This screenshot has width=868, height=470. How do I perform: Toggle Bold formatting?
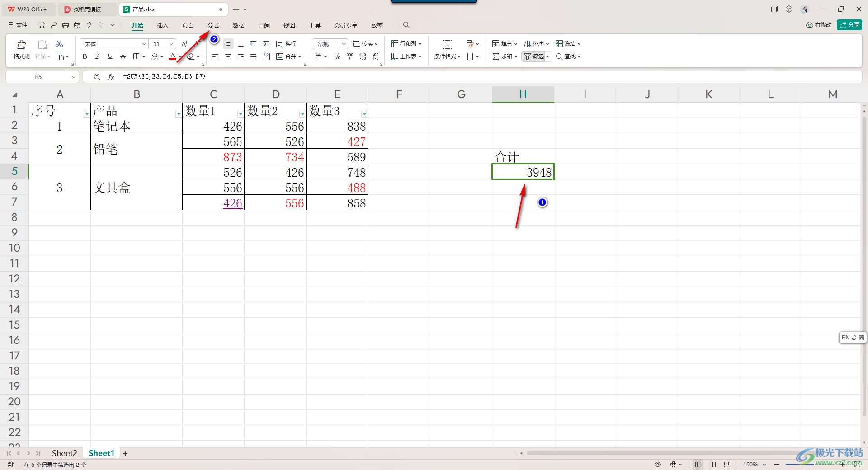tap(85, 56)
